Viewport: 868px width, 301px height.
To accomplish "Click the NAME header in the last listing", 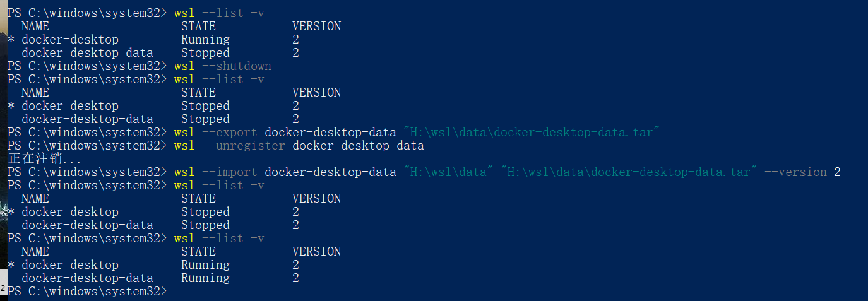I will click(35, 252).
